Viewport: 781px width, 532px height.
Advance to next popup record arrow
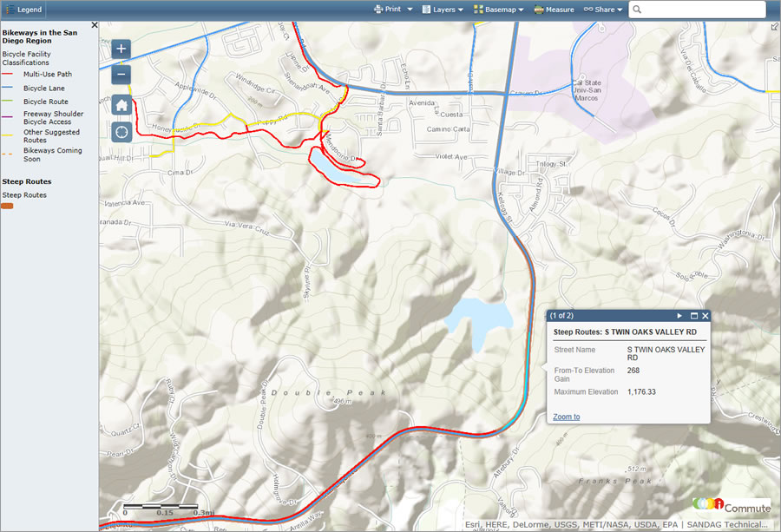click(x=679, y=316)
